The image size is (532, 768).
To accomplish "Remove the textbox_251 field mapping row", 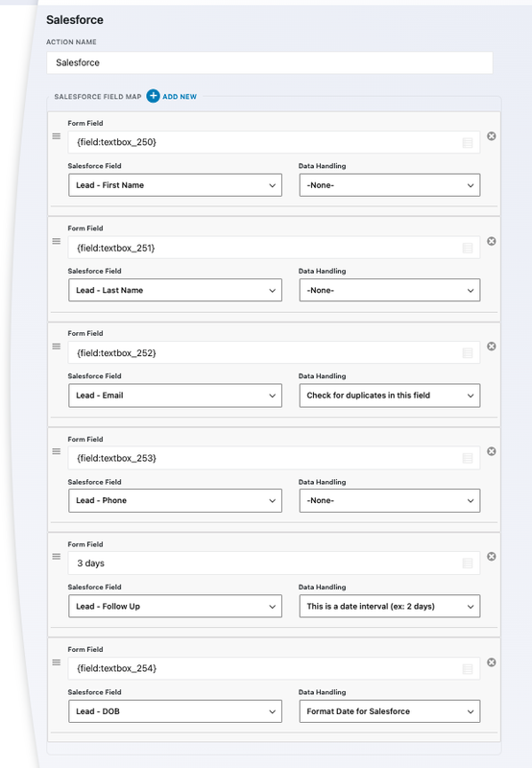I will 492,241.
